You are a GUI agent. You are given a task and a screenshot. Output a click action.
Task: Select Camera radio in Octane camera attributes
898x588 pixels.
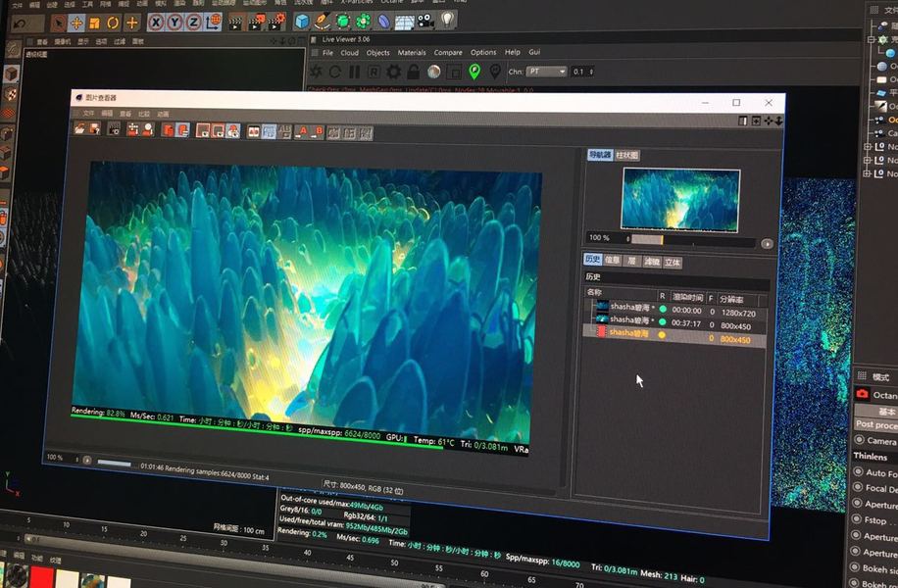859,440
